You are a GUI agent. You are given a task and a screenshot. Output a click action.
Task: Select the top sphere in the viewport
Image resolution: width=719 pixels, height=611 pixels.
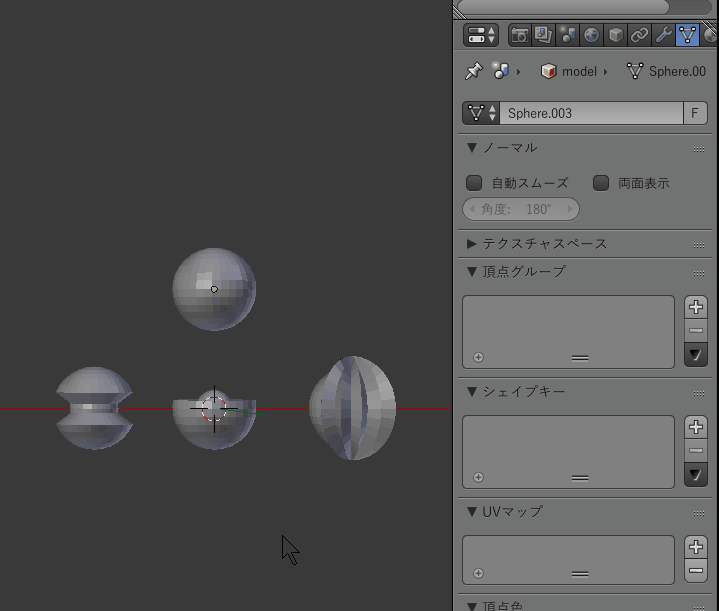[214, 289]
